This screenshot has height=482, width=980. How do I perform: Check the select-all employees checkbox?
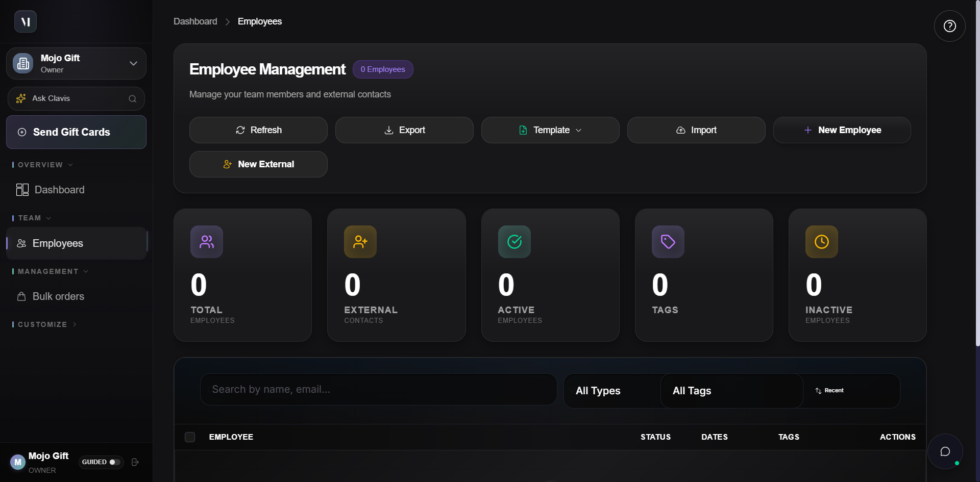click(x=190, y=437)
